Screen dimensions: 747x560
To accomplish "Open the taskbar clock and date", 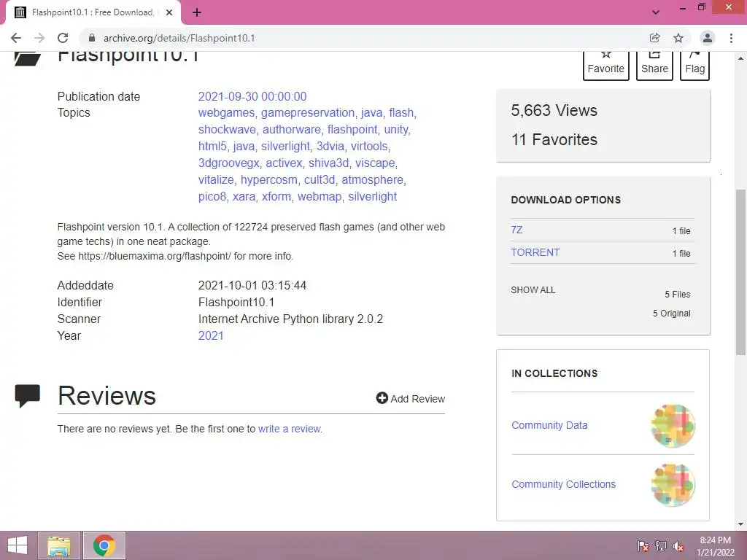I will (716, 546).
